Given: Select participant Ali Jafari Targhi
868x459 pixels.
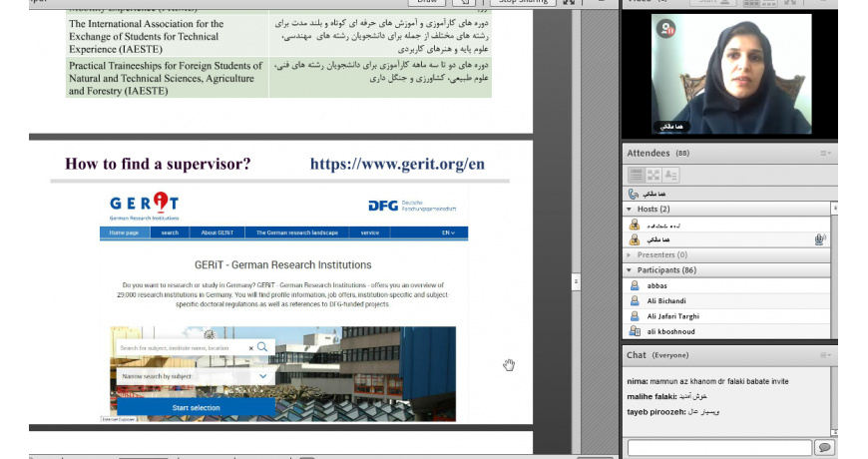Looking at the screenshot, I should [x=673, y=316].
